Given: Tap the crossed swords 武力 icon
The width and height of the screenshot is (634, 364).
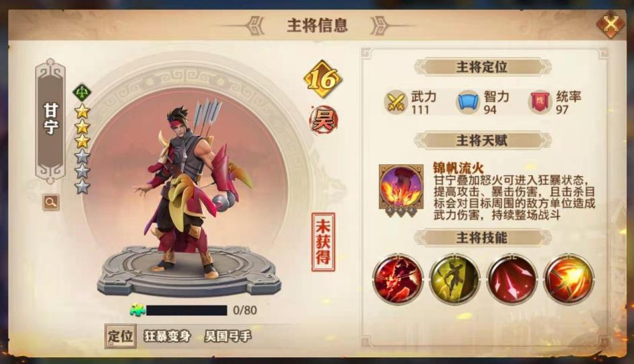Looking at the screenshot, I should (396, 102).
